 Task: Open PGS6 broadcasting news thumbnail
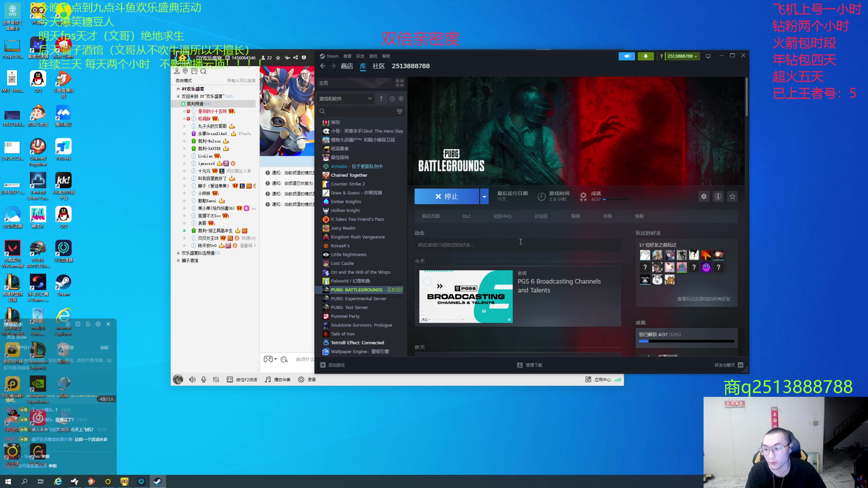coord(466,297)
